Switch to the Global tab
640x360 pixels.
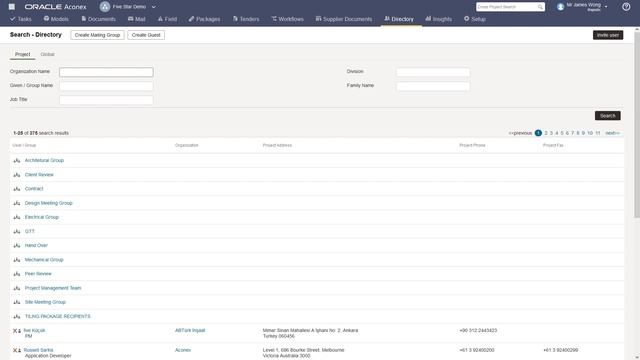tap(47, 54)
